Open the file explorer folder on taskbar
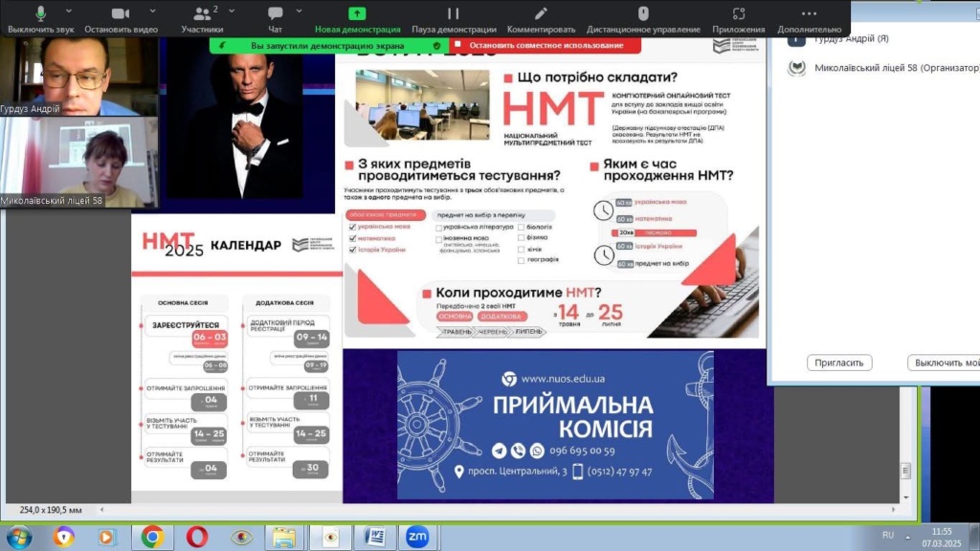The image size is (980, 551). (284, 538)
